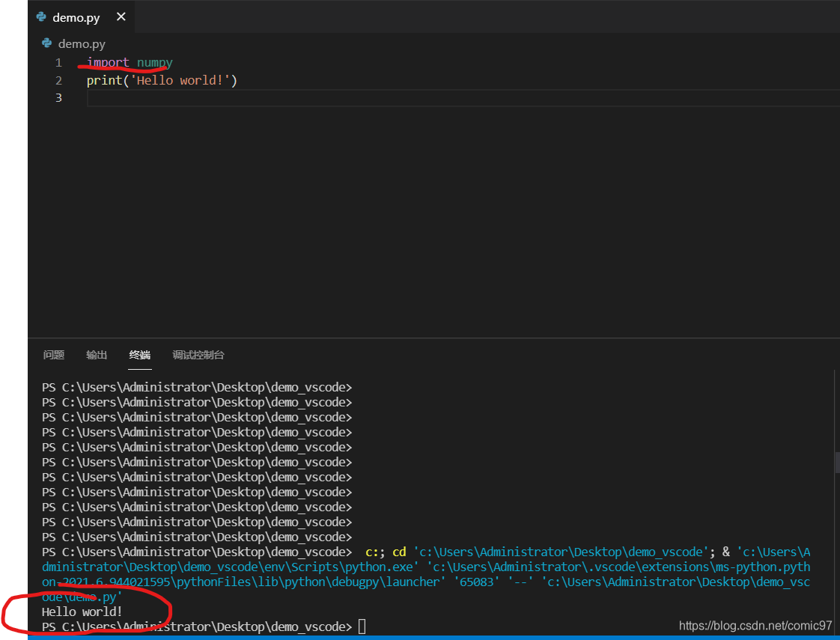The image size is (840, 640).
Task: Click the 'numpy' module name
Action: point(154,63)
